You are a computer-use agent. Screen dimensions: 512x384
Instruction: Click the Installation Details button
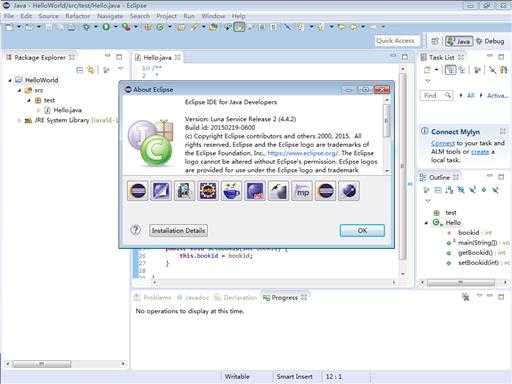coord(178,230)
